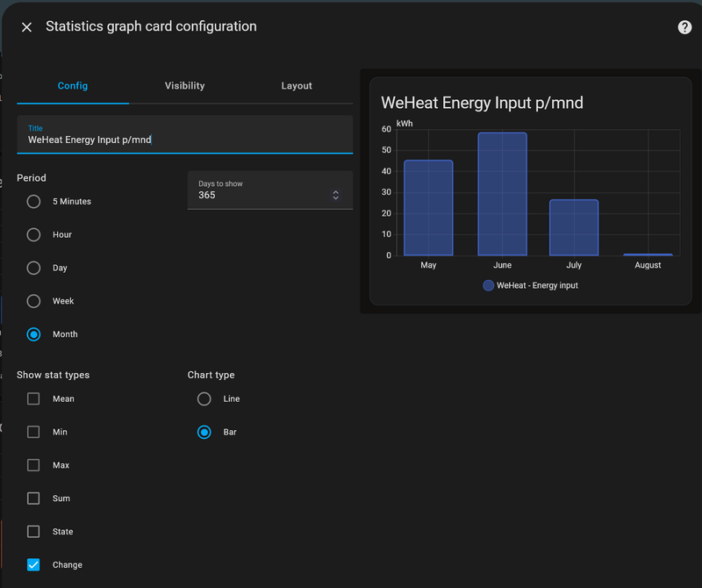
Task: Switch to the Visibility tab
Action: click(184, 86)
